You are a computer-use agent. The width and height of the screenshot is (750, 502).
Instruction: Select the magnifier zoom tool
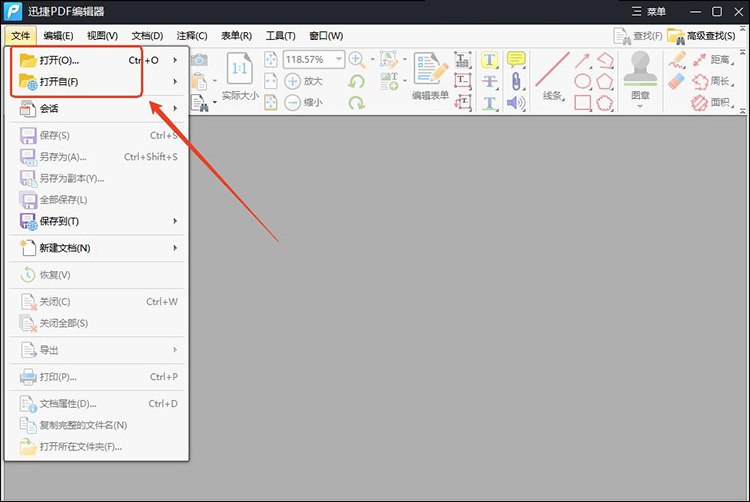357,59
